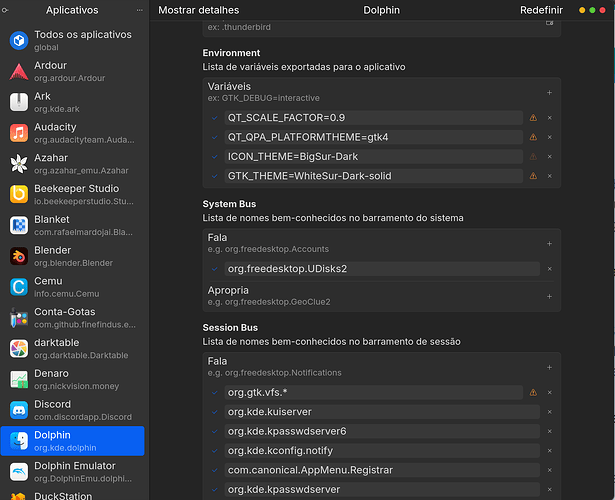
Task: Select the darktable app icon
Action: [19, 348]
